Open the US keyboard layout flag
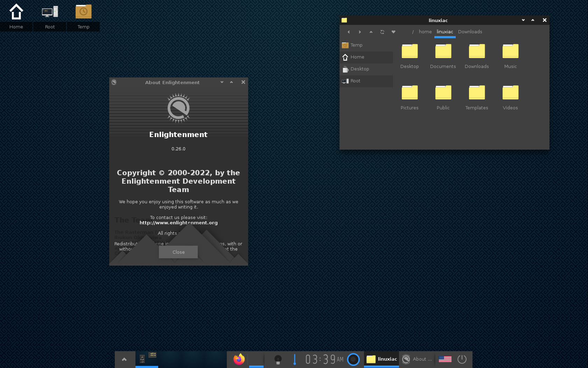 click(445, 359)
